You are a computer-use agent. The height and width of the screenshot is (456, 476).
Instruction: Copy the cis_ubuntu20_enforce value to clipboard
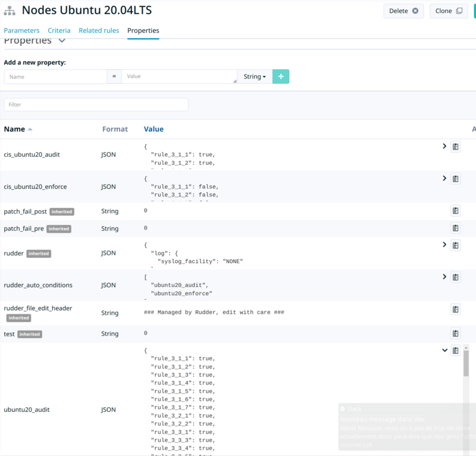tap(455, 179)
